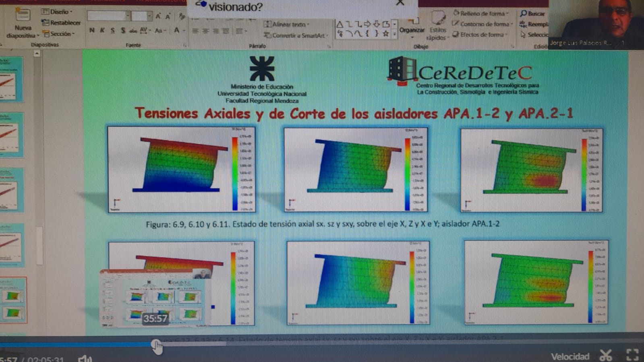Open Relleno de forma dropdown
644x362 pixels.
coord(481,14)
